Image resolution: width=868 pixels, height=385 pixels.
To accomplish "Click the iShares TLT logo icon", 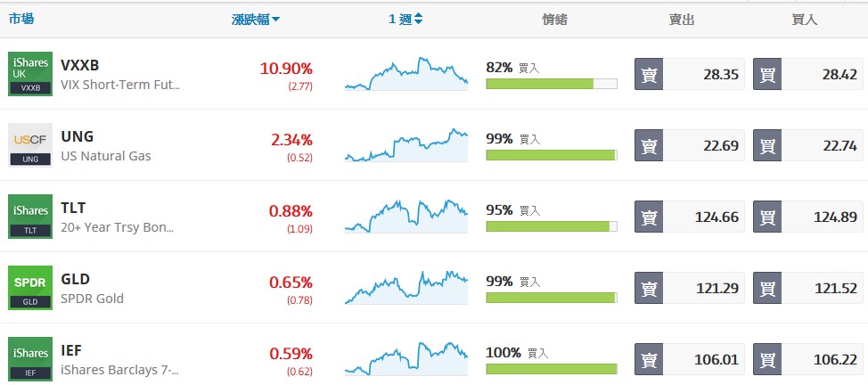I will [31, 217].
